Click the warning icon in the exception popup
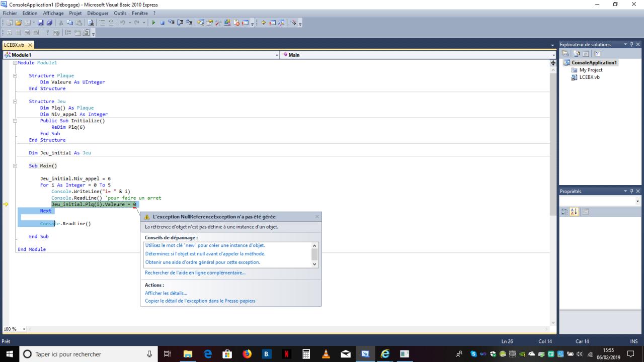This screenshot has height=362, width=644. [147, 217]
